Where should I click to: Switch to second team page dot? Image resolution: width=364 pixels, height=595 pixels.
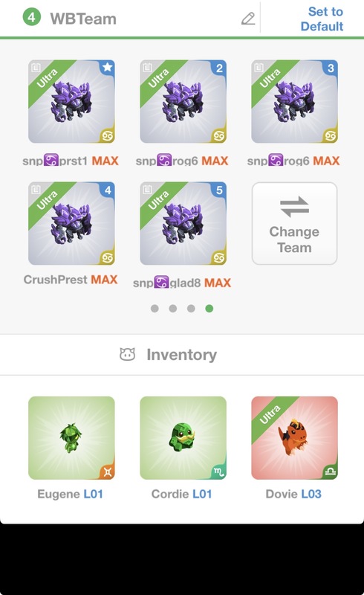(x=172, y=309)
